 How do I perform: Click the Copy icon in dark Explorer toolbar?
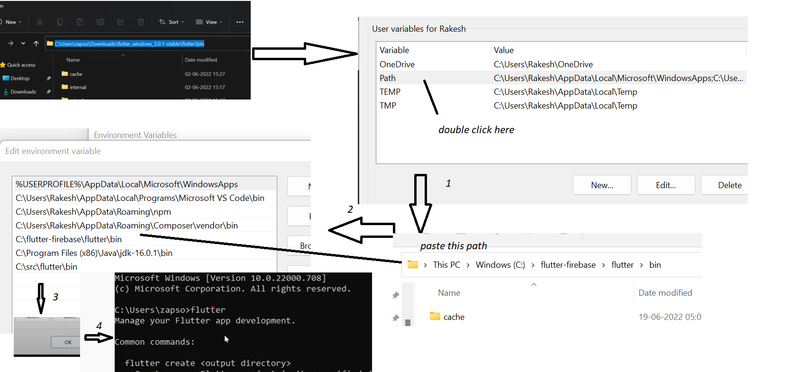pyautogui.click(x=60, y=22)
